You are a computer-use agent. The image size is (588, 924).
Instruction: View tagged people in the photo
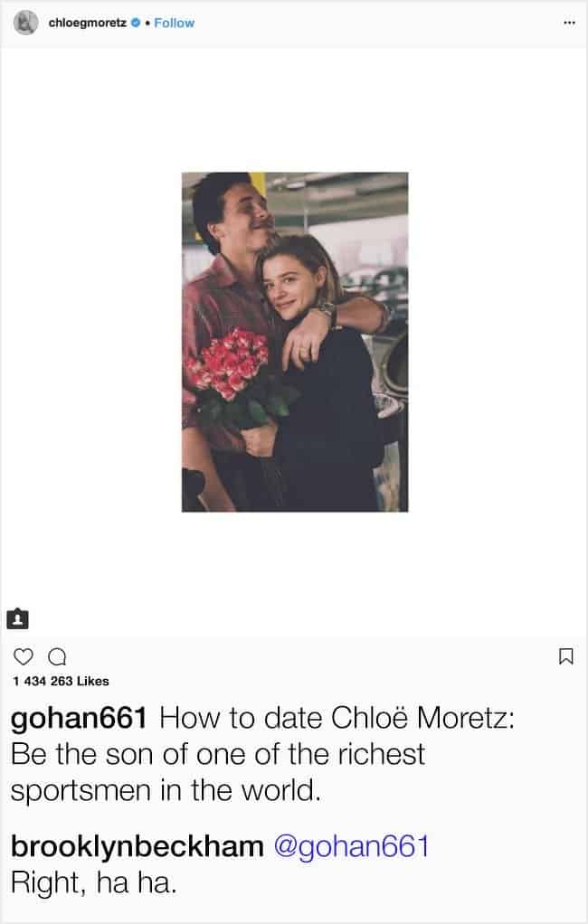tap(18, 618)
